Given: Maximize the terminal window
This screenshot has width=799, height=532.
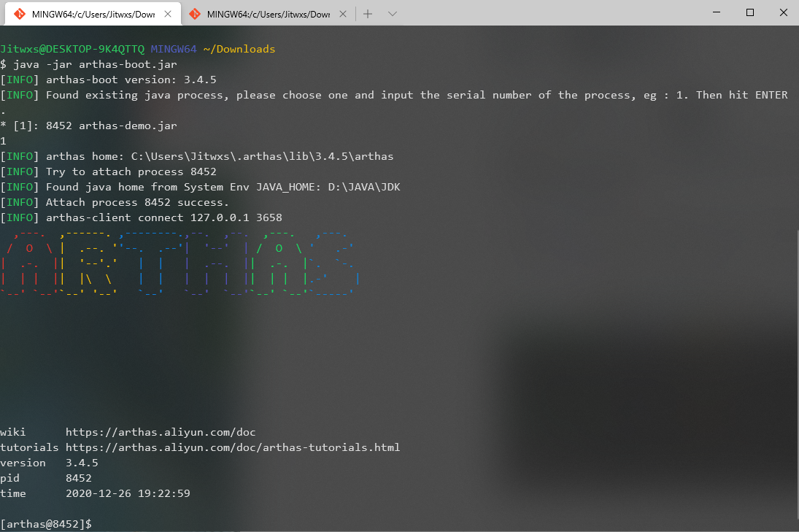Looking at the screenshot, I should 750,12.
